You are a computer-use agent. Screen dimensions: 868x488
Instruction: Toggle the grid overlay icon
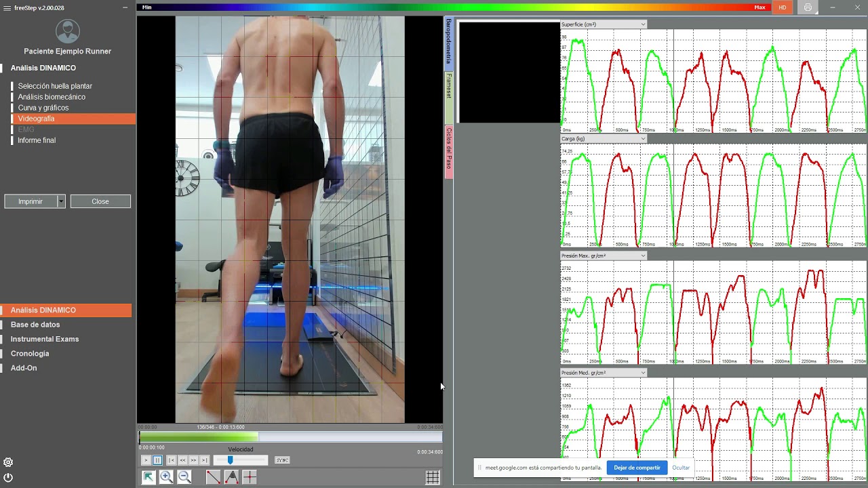coord(433,477)
